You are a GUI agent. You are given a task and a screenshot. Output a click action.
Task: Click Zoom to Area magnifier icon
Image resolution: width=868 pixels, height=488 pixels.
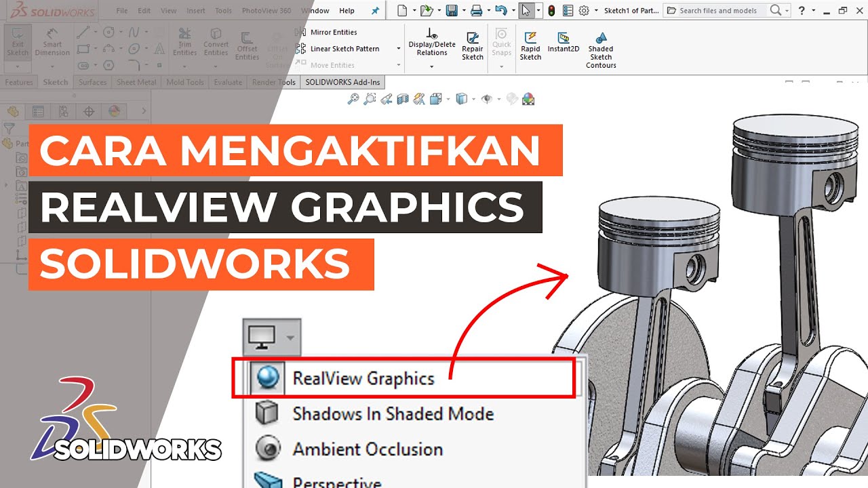[x=370, y=99]
